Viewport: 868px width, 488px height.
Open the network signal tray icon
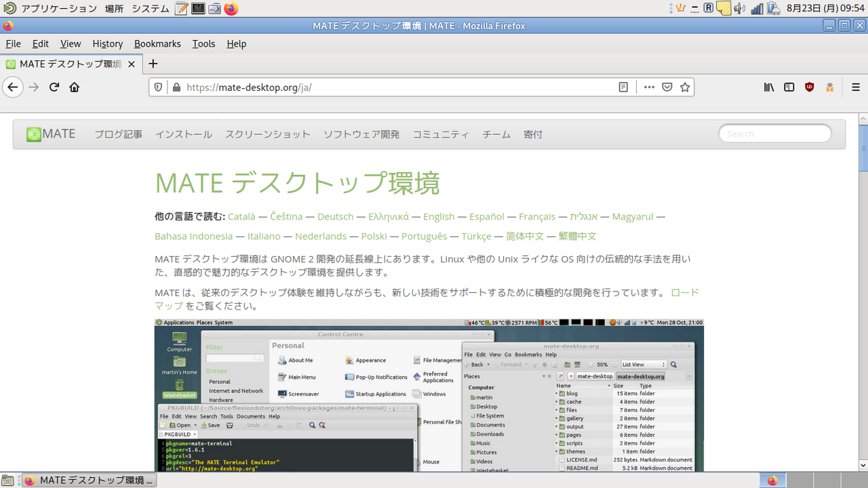point(757,9)
